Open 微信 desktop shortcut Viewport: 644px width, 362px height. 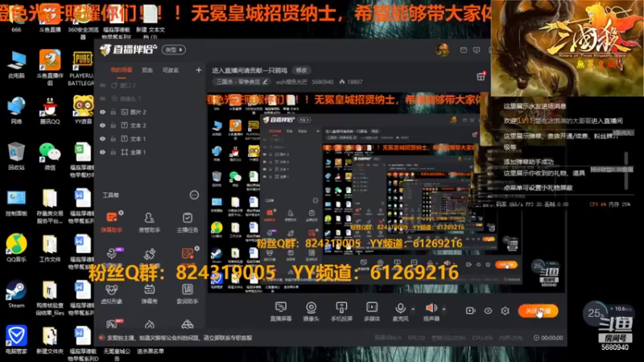pos(50,156)
